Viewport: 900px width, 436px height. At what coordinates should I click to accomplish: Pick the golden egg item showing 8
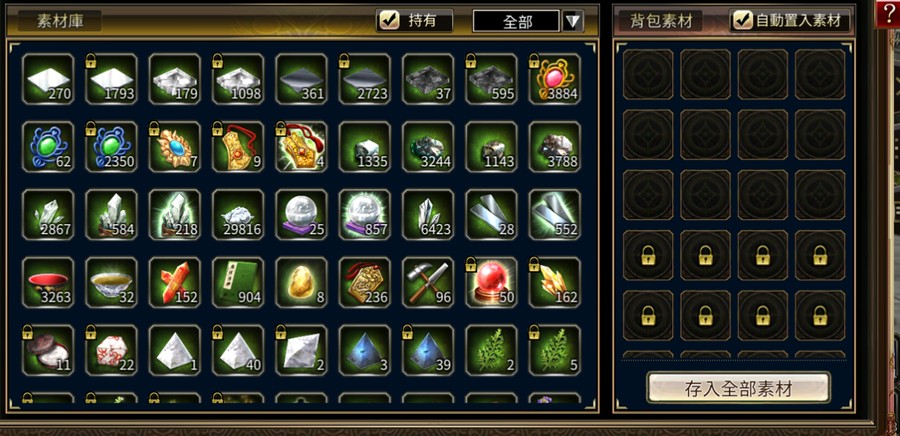pos(301,282)
